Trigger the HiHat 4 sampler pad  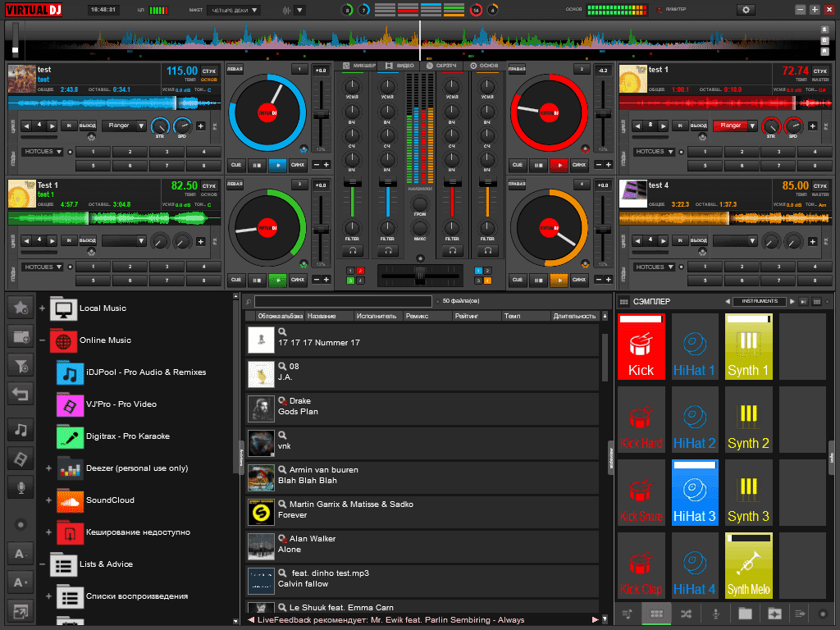[694, 565]
